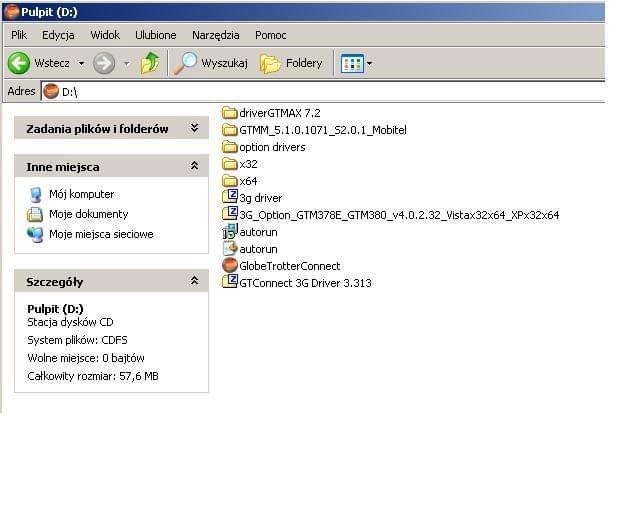Open Wyszukaj search magnifier icon

[186, 63]
